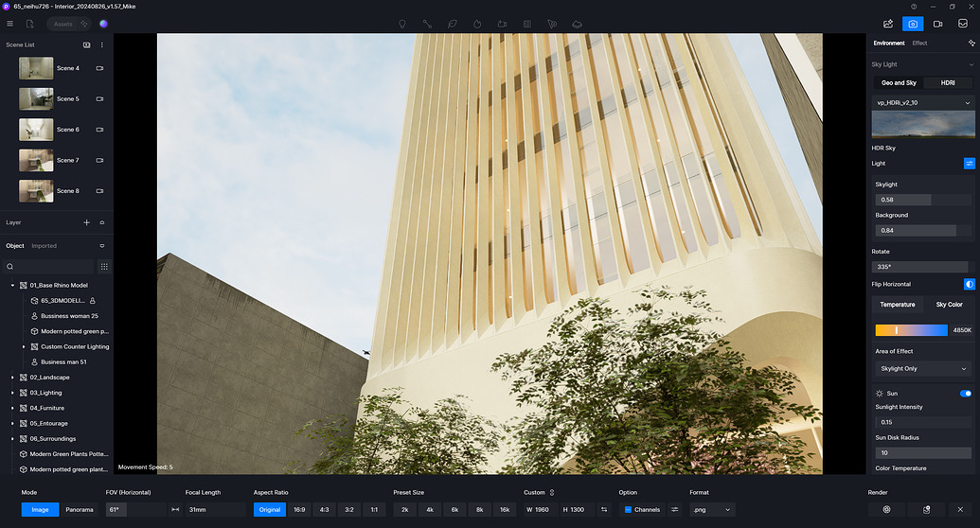Adjust the Skylight 0.58 slider
The height and width of the screenshot is (528, 980).
click(923, 200)
